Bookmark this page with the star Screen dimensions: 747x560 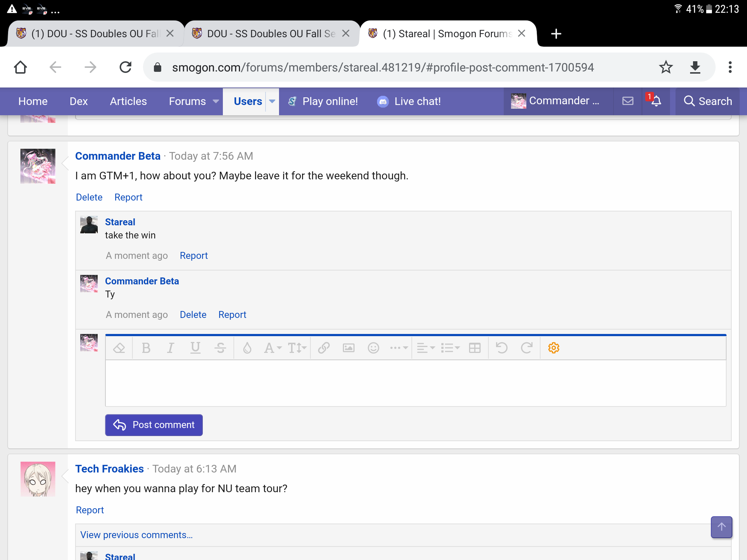[666, 67]
